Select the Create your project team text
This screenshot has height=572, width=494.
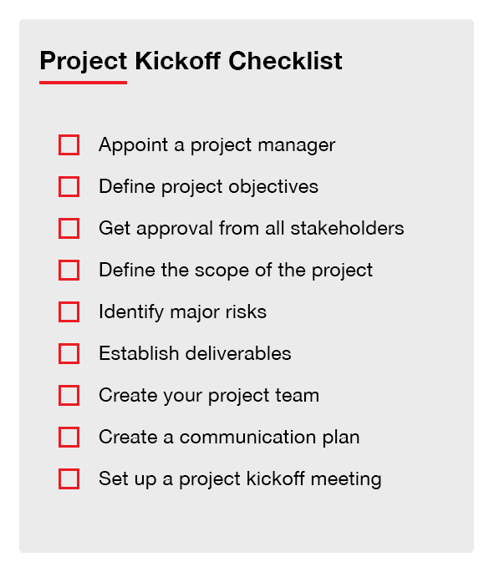click(x=209, y=396)
